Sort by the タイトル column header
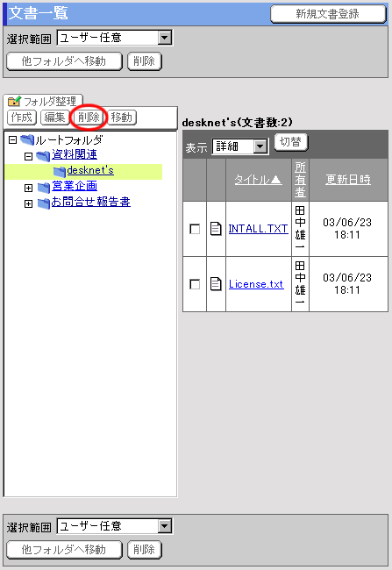 (x=258, y=179)
